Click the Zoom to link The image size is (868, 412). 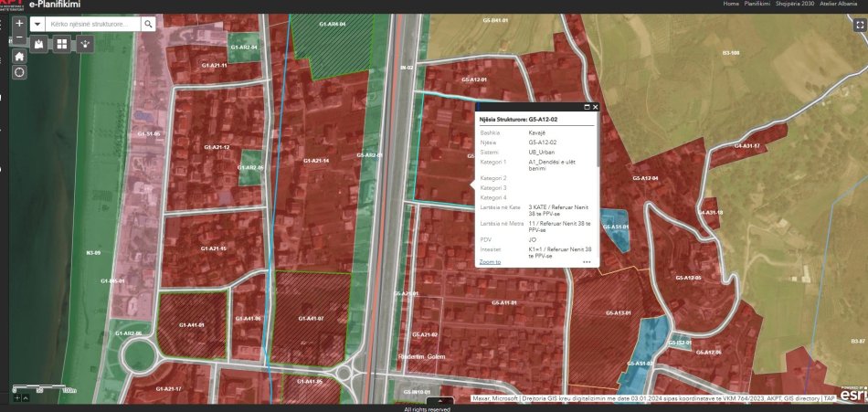(x=490, y=261)
